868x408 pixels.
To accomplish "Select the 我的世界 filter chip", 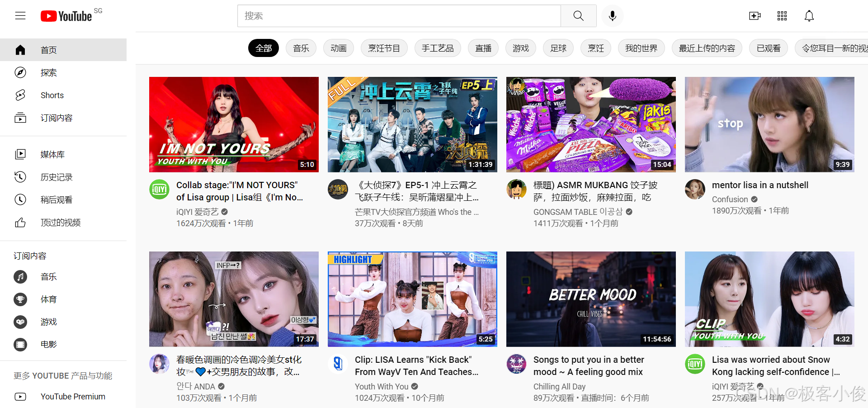I will click(x=642, y=48).
